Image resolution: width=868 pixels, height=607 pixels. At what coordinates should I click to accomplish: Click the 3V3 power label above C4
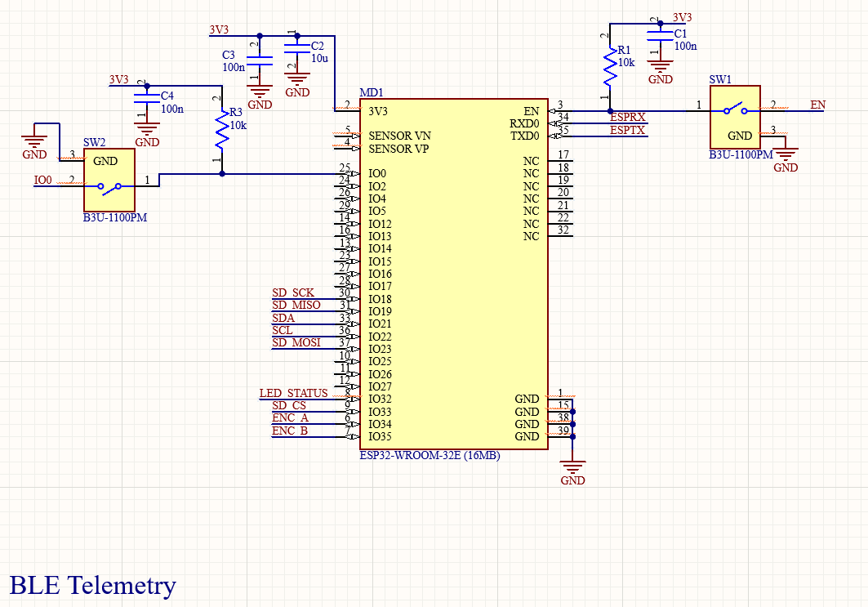click(118, 80)
